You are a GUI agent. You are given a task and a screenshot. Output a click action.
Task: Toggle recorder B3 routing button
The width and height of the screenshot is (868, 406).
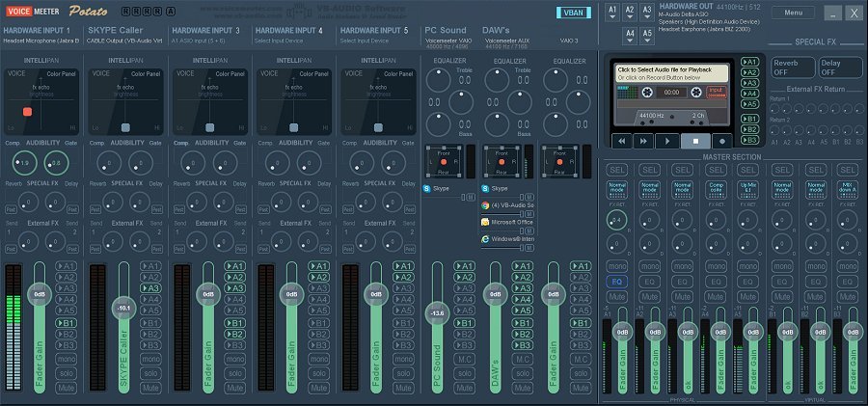[749, 140]
